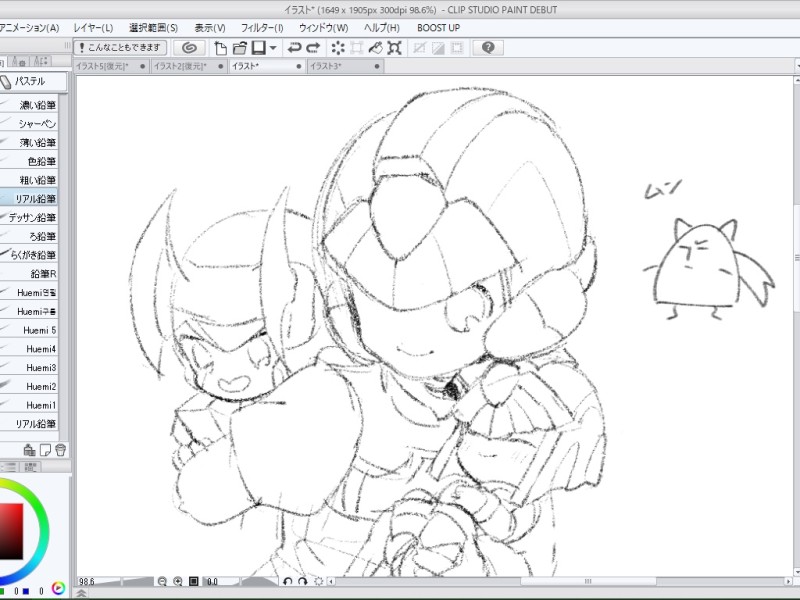800x600 pixels.
Task: Click the import sub tool material icon
Action: [30, 449]
